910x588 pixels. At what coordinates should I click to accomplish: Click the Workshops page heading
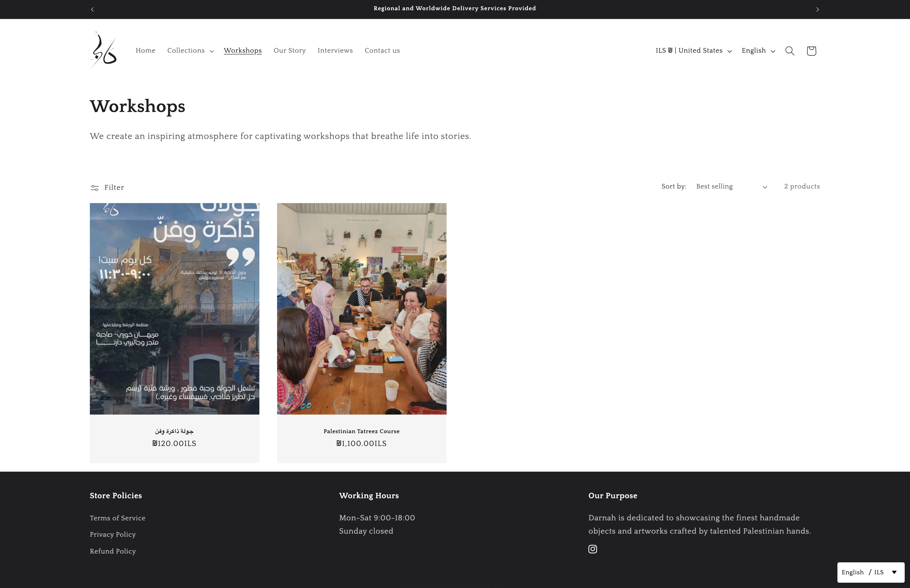point(137,106)
